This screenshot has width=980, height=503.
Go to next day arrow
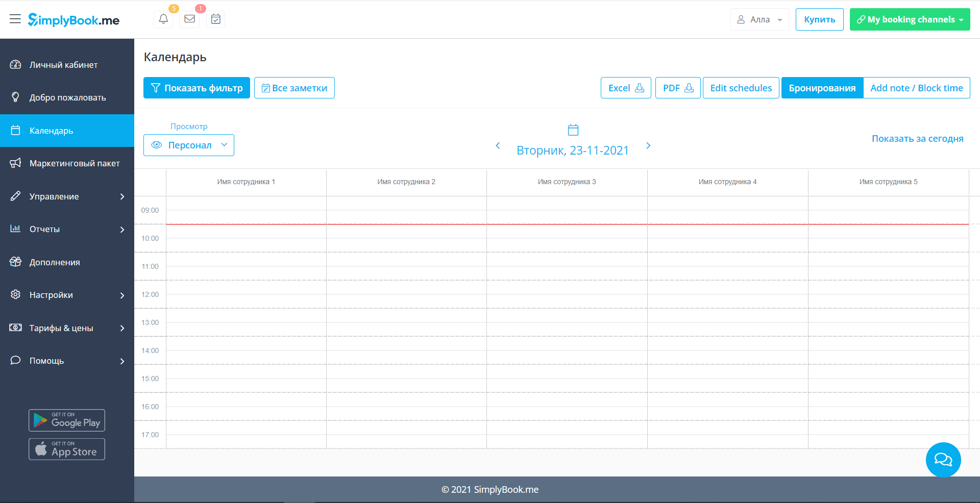coord(648,146)
